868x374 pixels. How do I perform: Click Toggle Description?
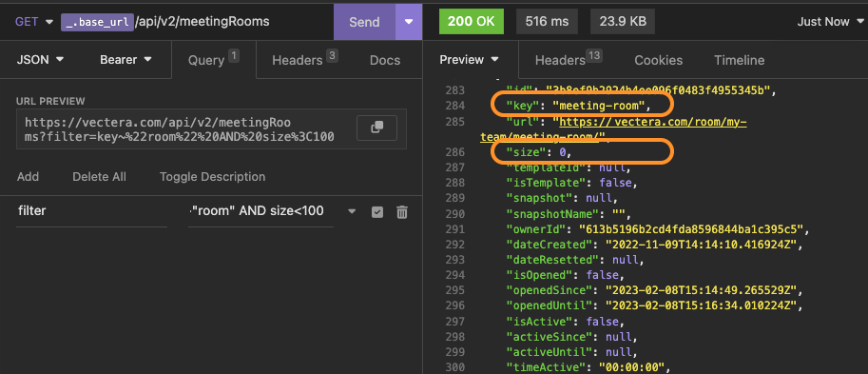[213, 177]
